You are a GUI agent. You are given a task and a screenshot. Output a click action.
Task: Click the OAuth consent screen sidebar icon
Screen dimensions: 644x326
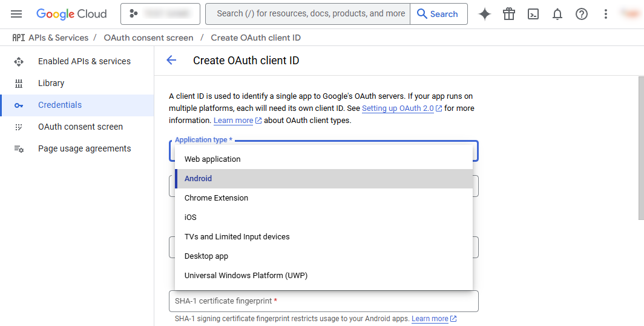click(x=19, y=127)
